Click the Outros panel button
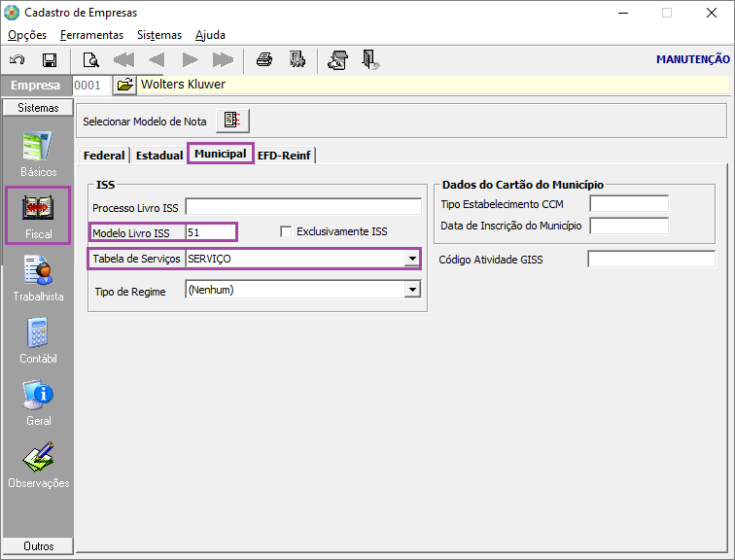This screenshot has width=735, height=560. tap(38, 546)
